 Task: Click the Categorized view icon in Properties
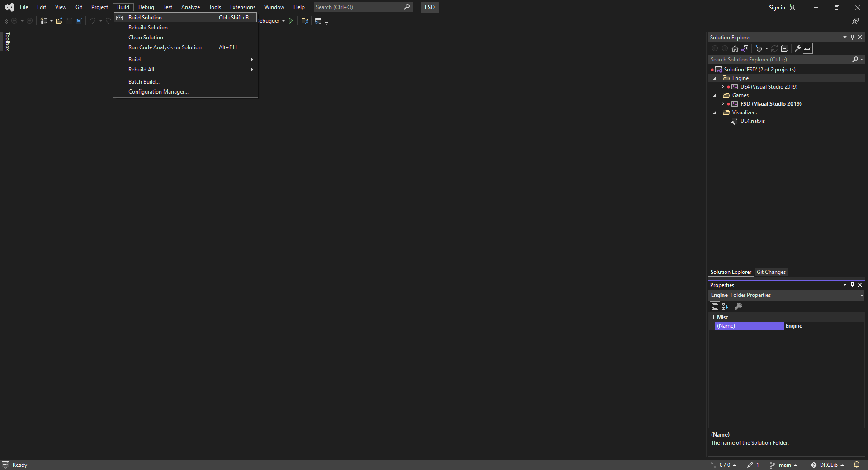tap(715, 306)
